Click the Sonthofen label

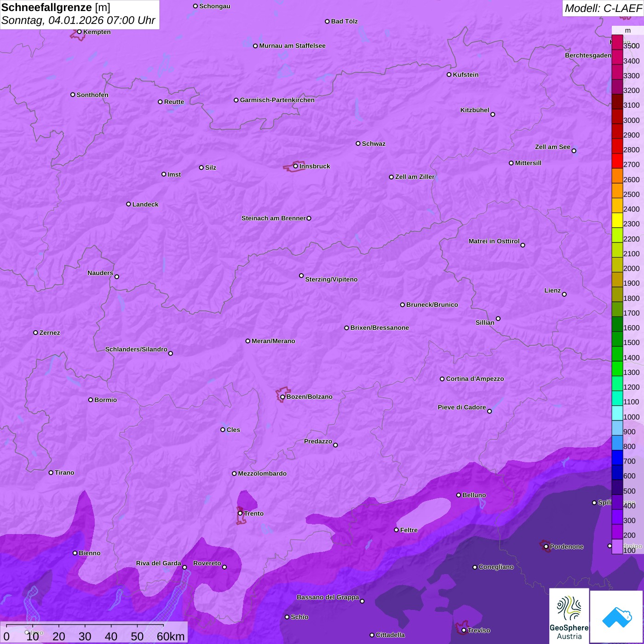pyautogui.click(x=92, y=95)
